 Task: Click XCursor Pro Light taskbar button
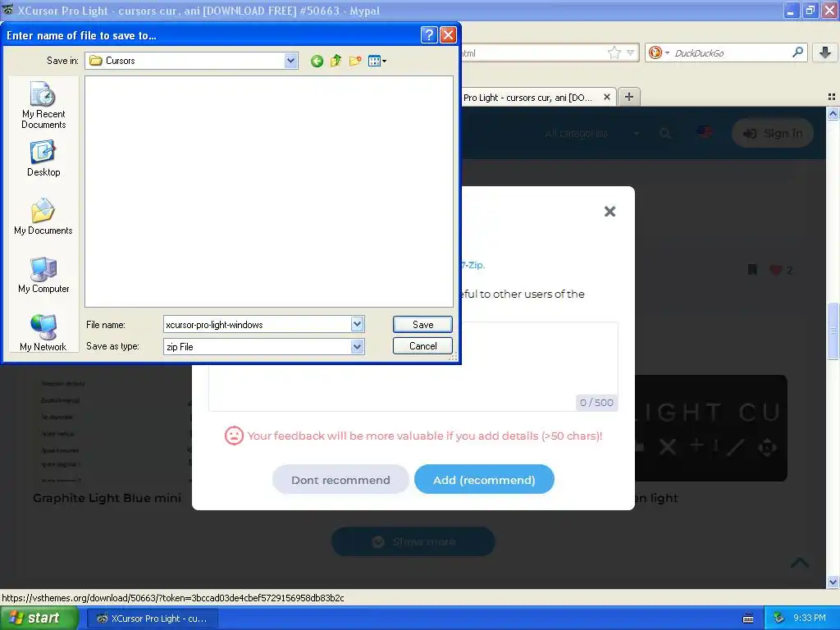pos(152,619)
